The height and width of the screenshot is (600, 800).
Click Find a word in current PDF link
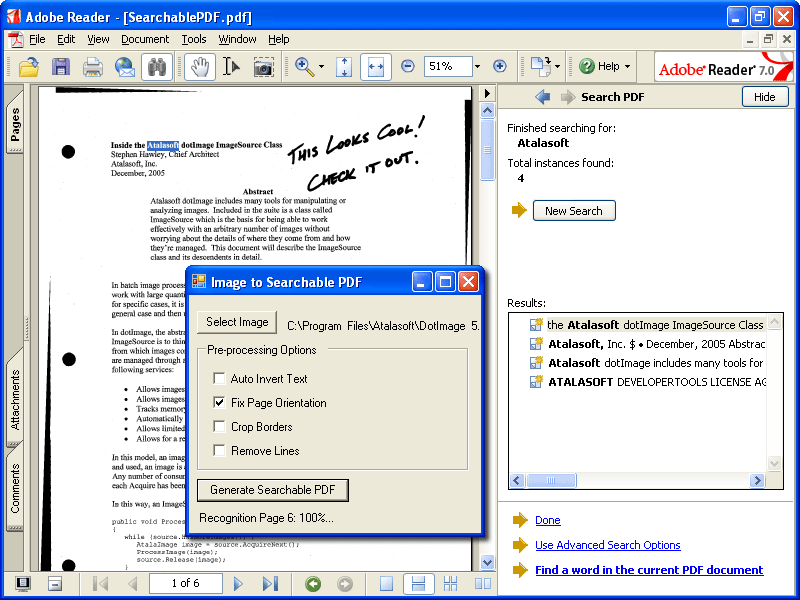click(649, 570)
